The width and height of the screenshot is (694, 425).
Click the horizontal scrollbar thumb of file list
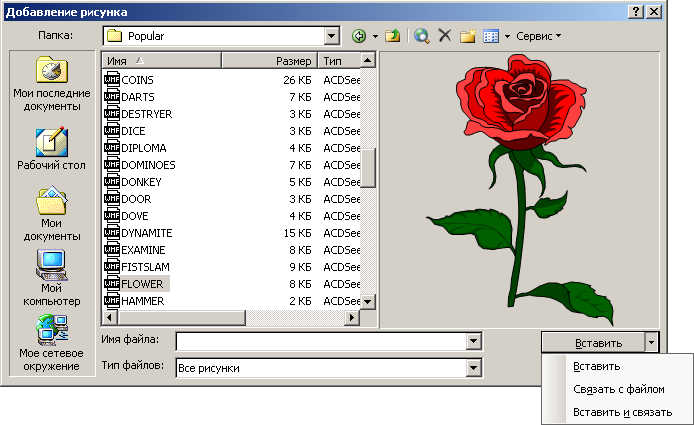pos(181,317)
